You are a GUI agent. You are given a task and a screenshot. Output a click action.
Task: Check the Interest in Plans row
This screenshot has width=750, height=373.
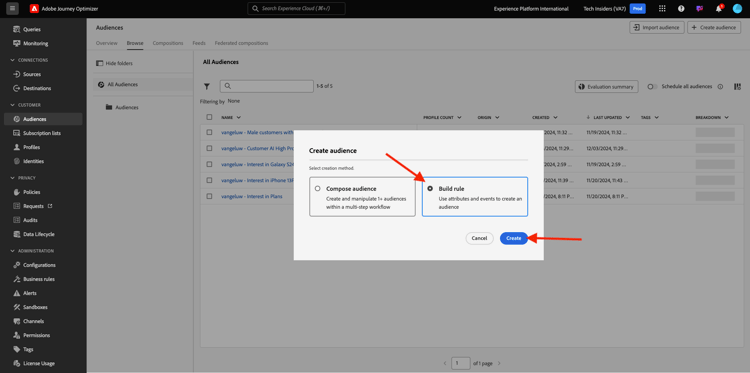point(210,196)
